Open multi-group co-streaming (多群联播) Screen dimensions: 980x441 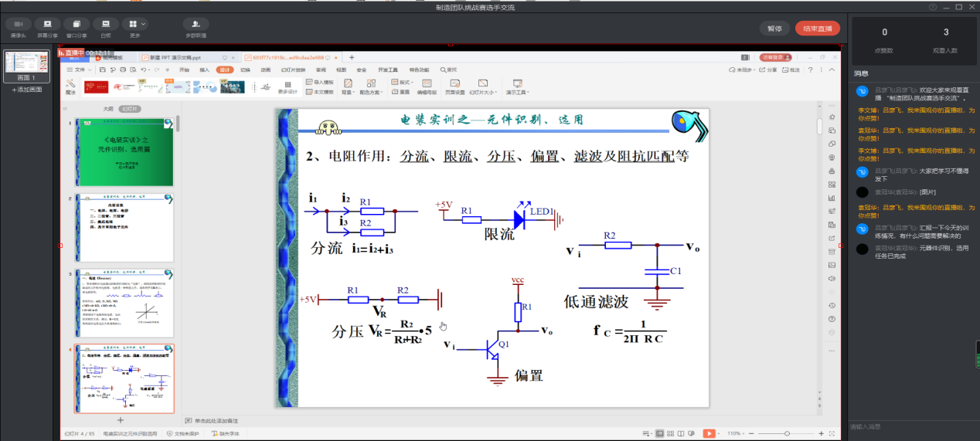[x=196, y=25]
